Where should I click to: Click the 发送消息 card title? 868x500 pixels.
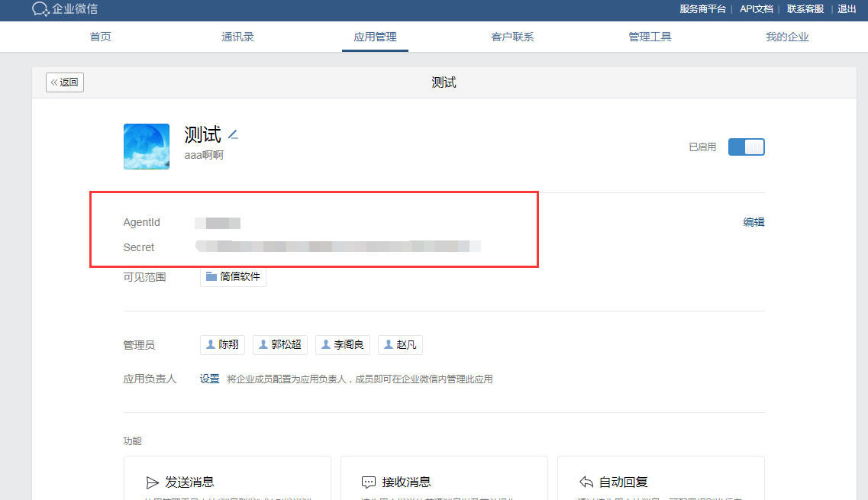[189, 482]
